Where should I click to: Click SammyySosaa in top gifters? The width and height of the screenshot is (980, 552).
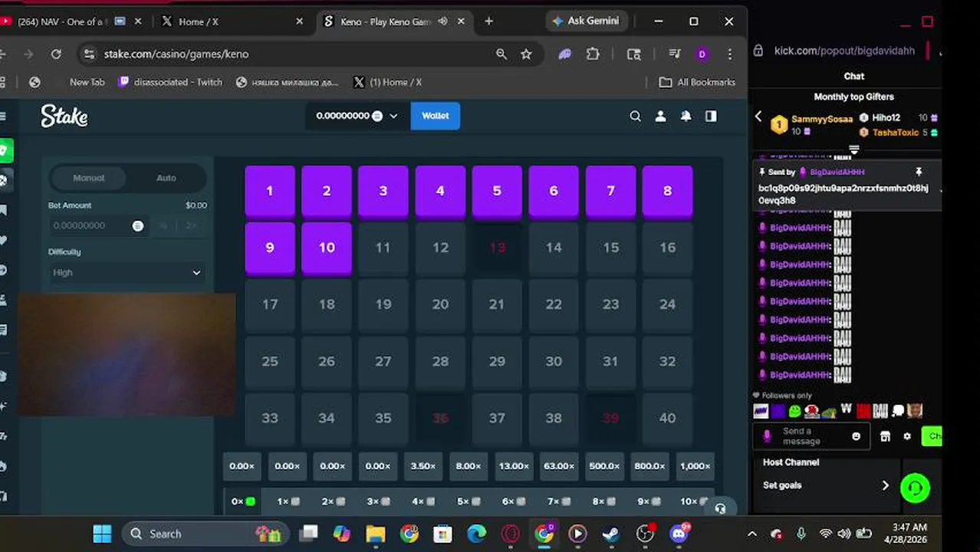point(821,120)
